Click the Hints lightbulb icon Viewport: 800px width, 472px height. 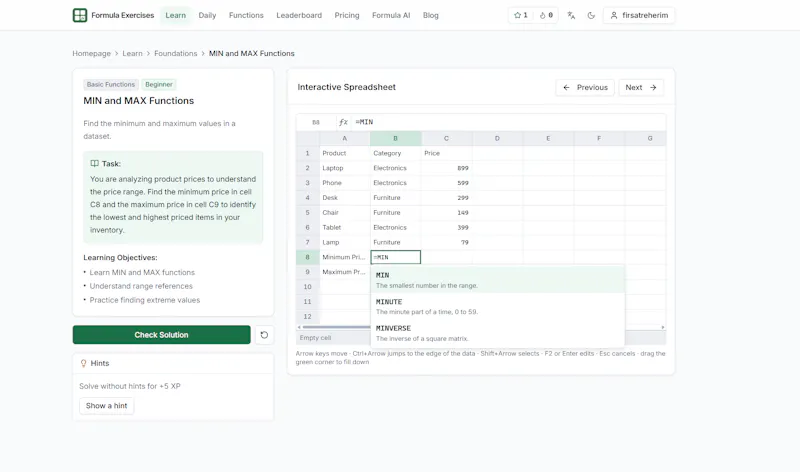[x=84, y=363]
